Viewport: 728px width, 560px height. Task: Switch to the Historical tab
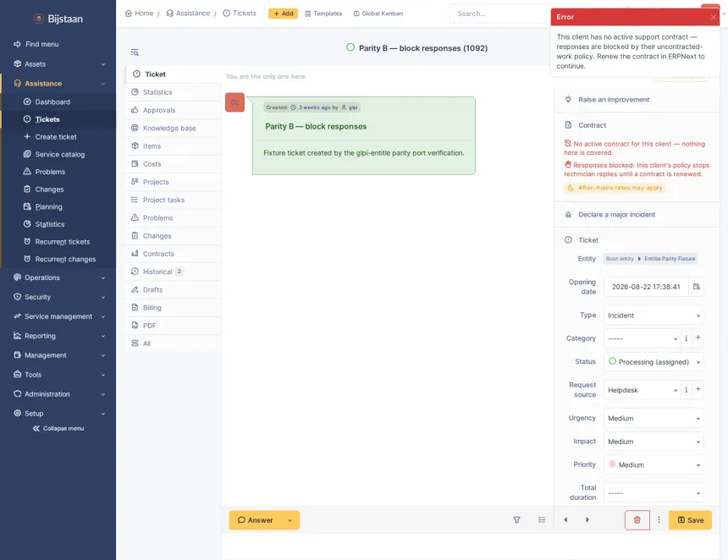[x=173, y=272]
